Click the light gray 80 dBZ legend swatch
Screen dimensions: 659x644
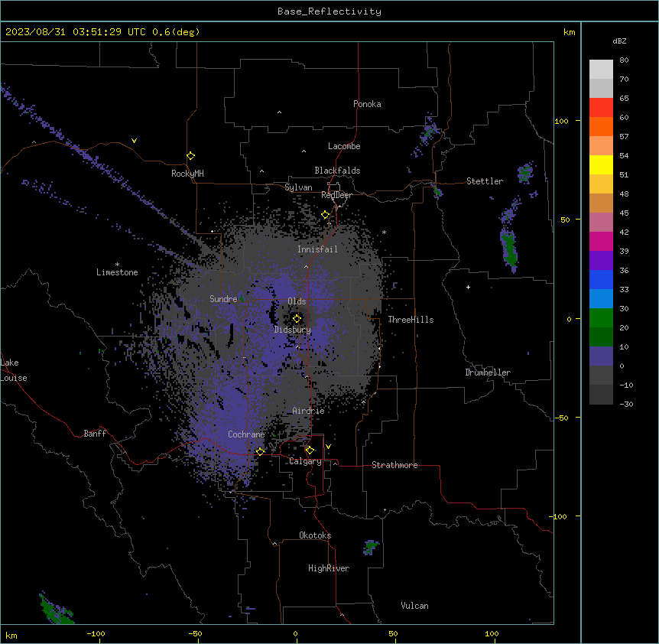[x=601, y=70]
